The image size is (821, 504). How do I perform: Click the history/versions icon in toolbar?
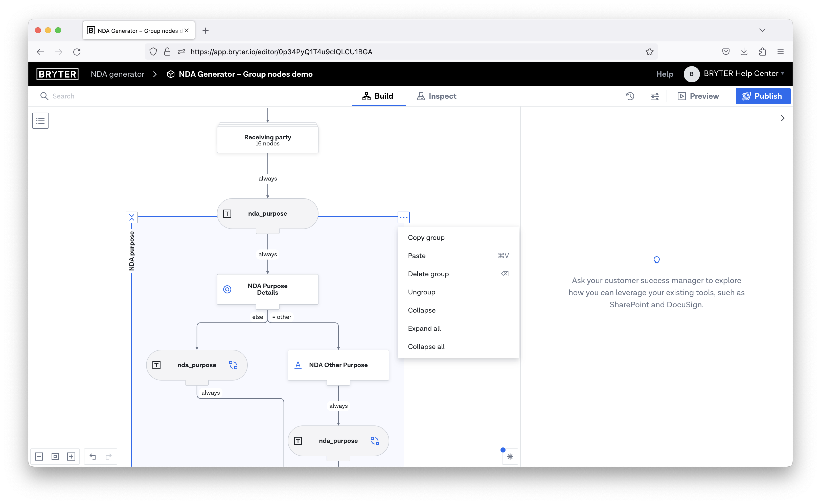pyautogui.click(x=630, y=95)
